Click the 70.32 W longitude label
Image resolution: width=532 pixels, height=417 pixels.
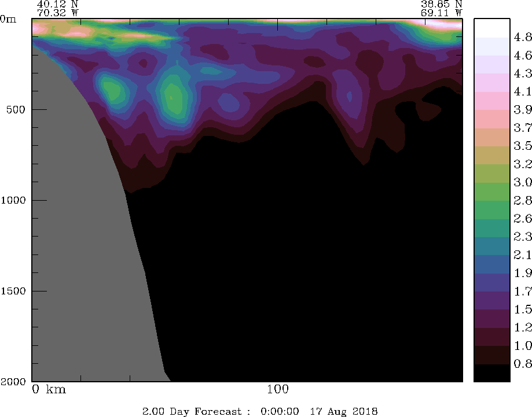click(57, 13)
